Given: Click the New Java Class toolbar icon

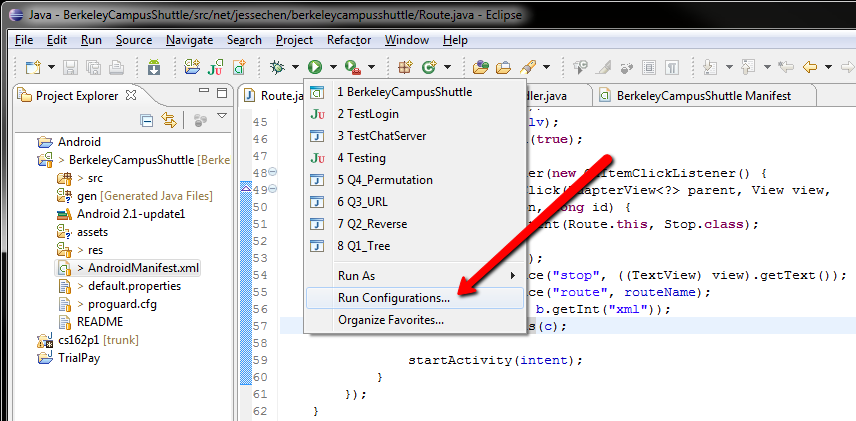Looking at the screenshot, I should click(x=431, y=67).
